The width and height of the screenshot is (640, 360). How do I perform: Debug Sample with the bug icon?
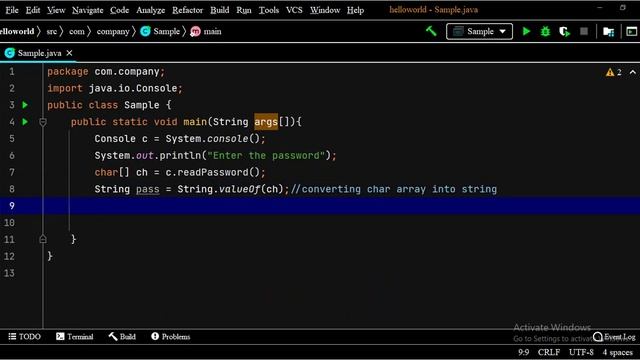[x=545, y=31]
